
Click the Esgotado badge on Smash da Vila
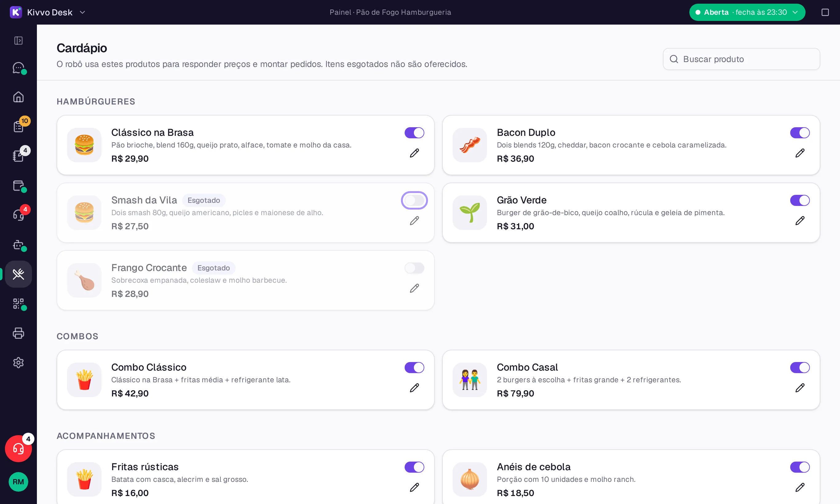click(x=204, y=200)
